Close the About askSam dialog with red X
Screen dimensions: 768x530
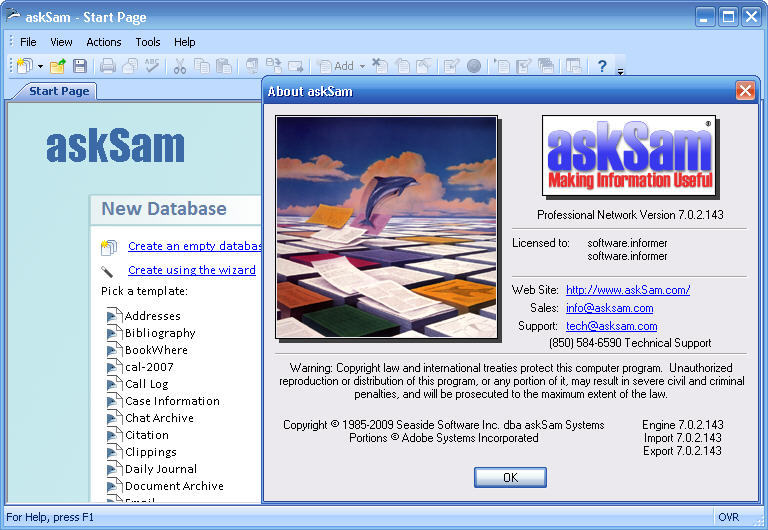pos(745,91)
